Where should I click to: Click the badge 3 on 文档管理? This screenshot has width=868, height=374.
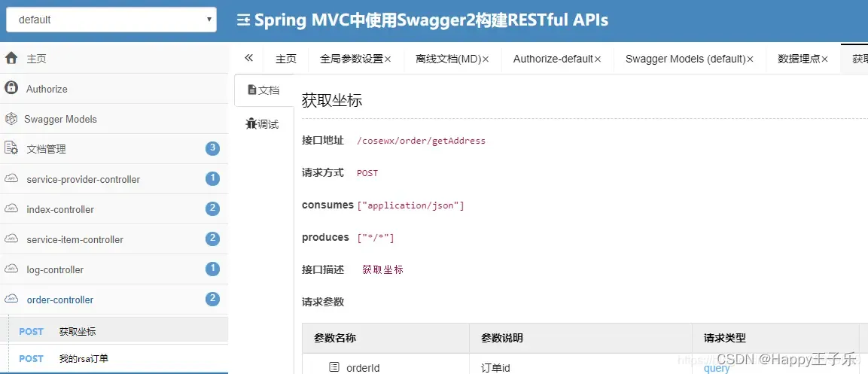click(212, 148)
